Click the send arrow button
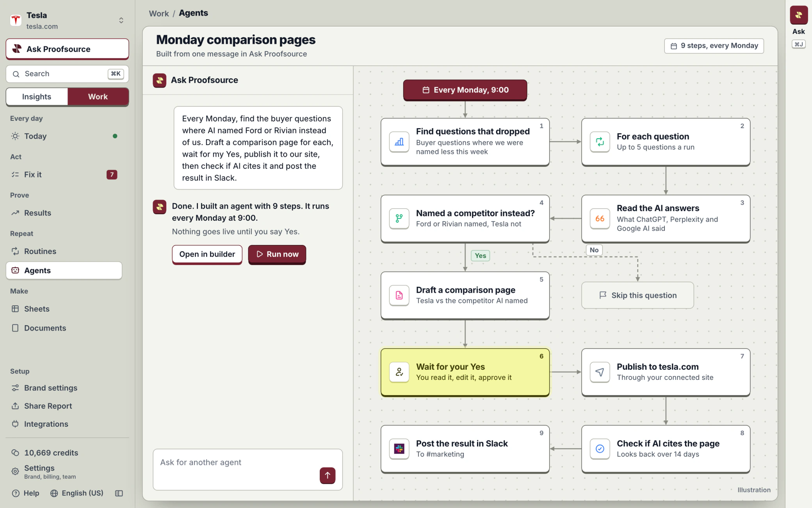The height and width of the screenshot is (508, 812). pyautogui.click(x=328, y=475)
